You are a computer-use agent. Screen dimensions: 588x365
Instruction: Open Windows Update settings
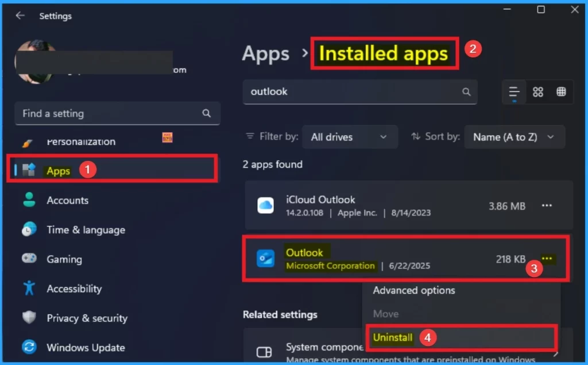[x=86, y=347]
